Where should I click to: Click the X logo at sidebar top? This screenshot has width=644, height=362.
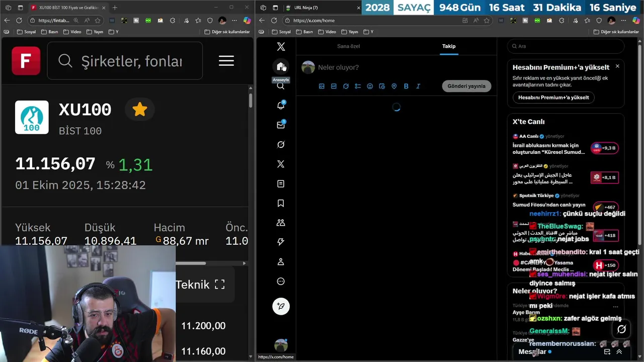click(281, 47)
